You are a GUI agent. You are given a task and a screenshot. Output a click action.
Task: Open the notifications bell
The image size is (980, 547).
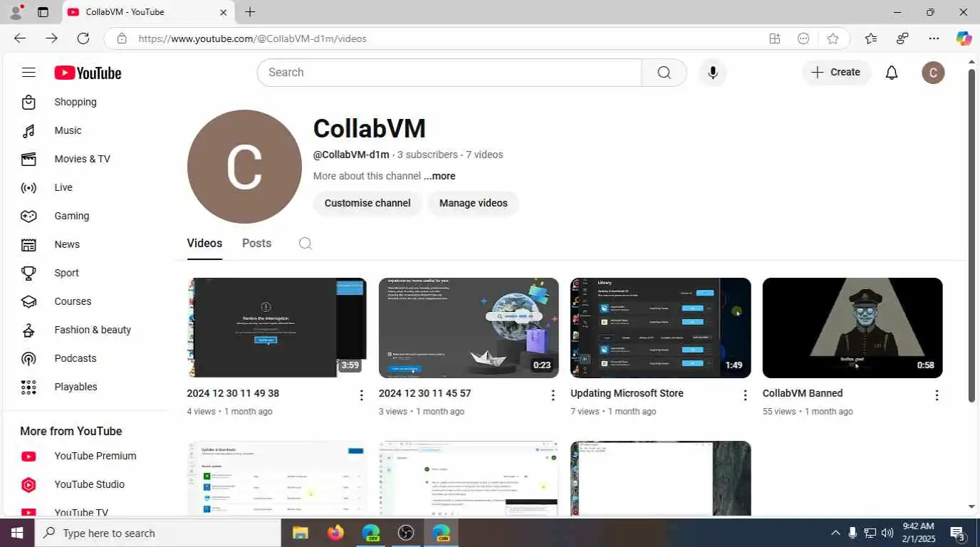coord(892,72)
